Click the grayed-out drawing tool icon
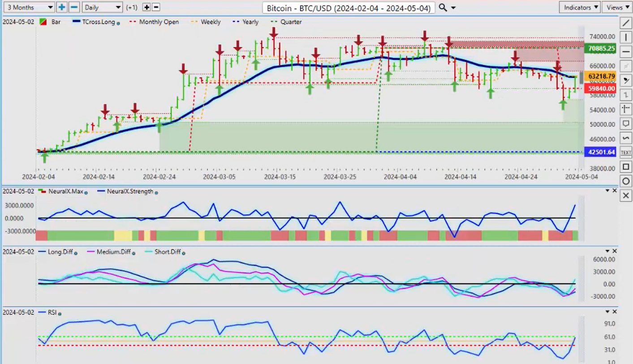 626,66
